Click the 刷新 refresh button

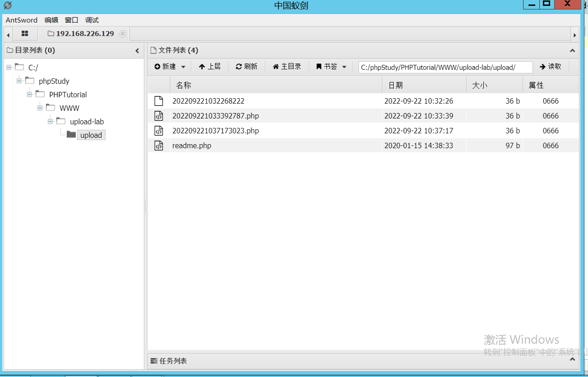246,67
